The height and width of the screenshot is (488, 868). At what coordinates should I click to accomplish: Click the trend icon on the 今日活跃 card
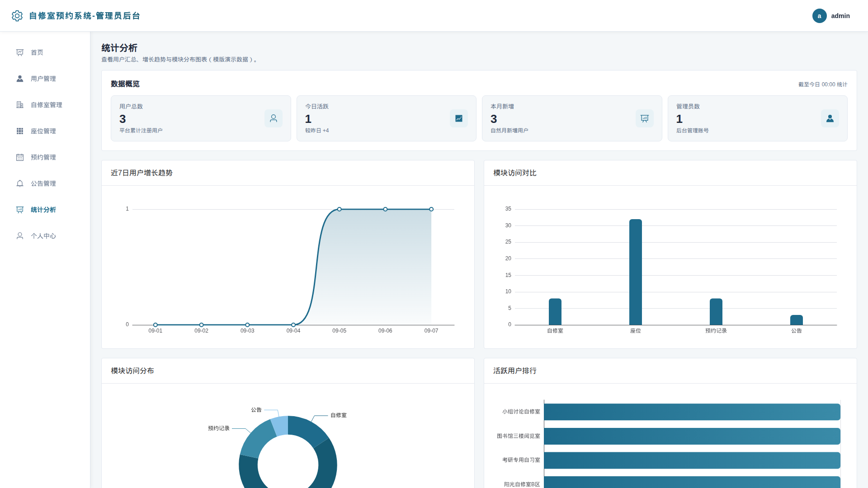459,118
